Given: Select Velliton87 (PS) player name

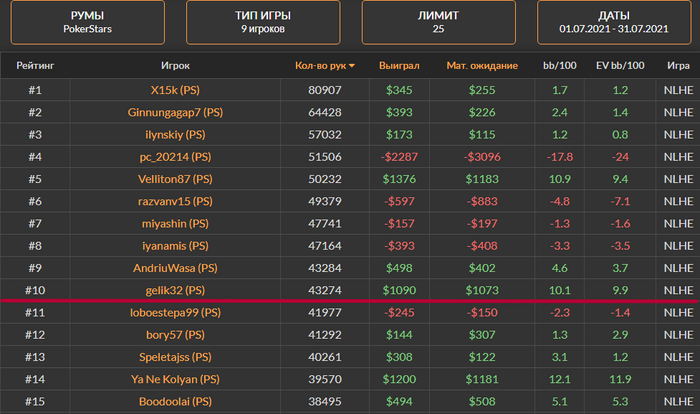Looking at the screenshot, I should [175, 179].
